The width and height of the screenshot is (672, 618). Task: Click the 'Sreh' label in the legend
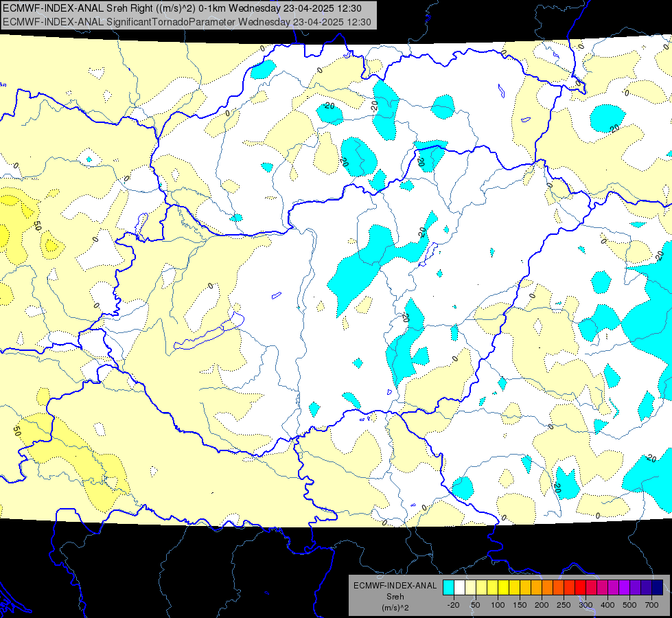point(395,597)
